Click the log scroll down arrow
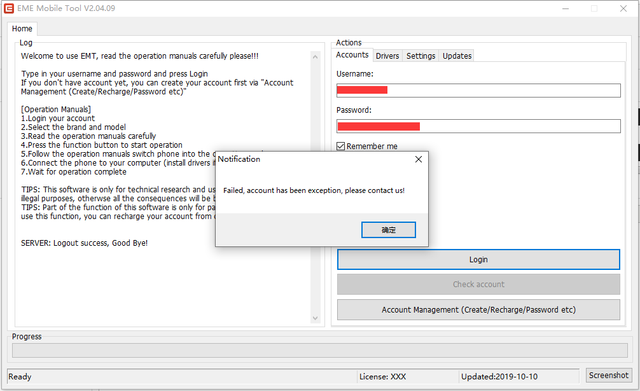Image resolution: width=640 pixels, height=391 pixels. click(x=315, y=318)
